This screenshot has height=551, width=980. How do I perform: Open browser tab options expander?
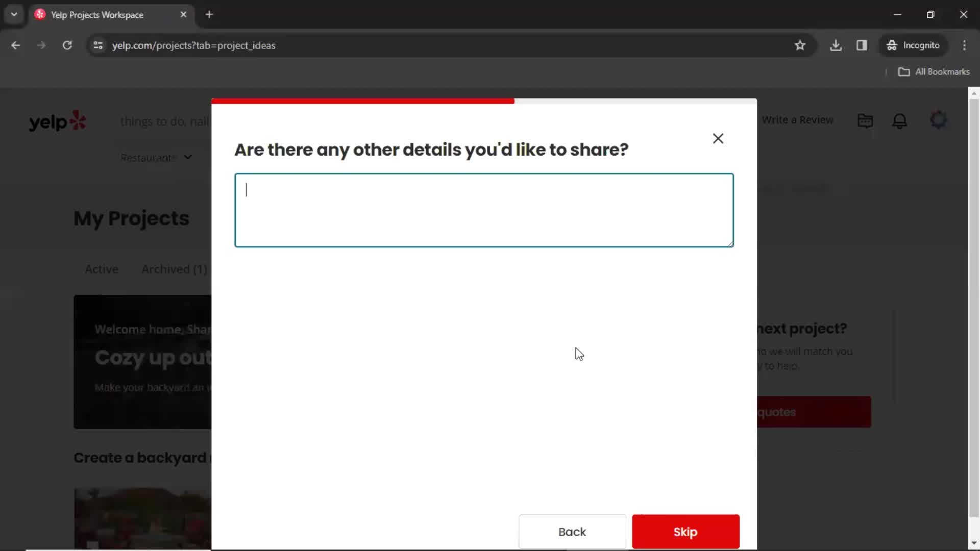[13, 15]
